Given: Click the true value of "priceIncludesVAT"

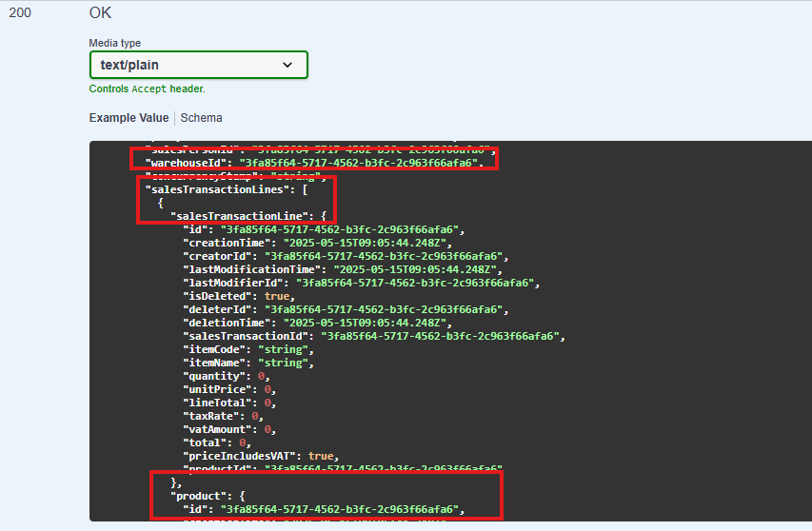Looking at the screenshot, I should point(322,456).
